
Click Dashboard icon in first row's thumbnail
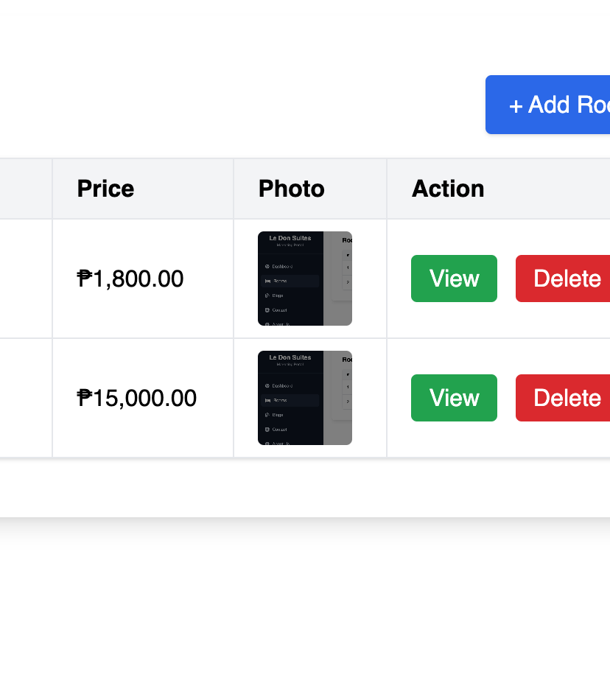pos(267,266)
